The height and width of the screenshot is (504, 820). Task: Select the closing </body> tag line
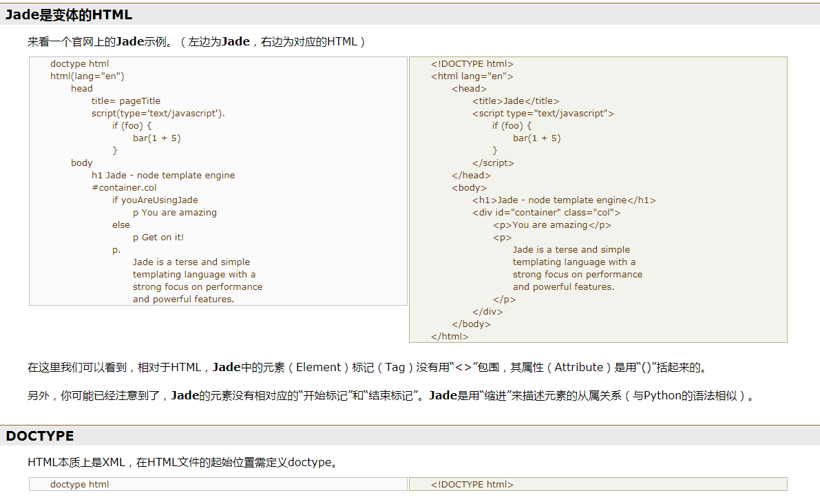click(471, 324)
